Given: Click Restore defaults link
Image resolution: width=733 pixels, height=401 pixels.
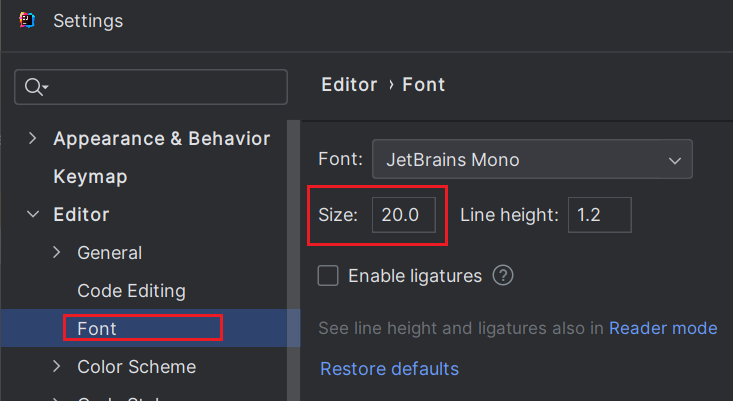Looking at the screenshot, I should [389, 369].
